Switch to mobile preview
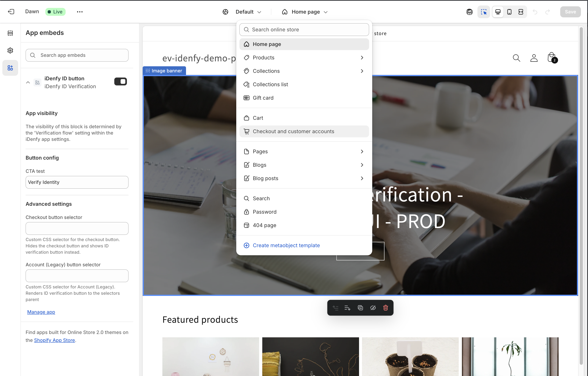 509,11
